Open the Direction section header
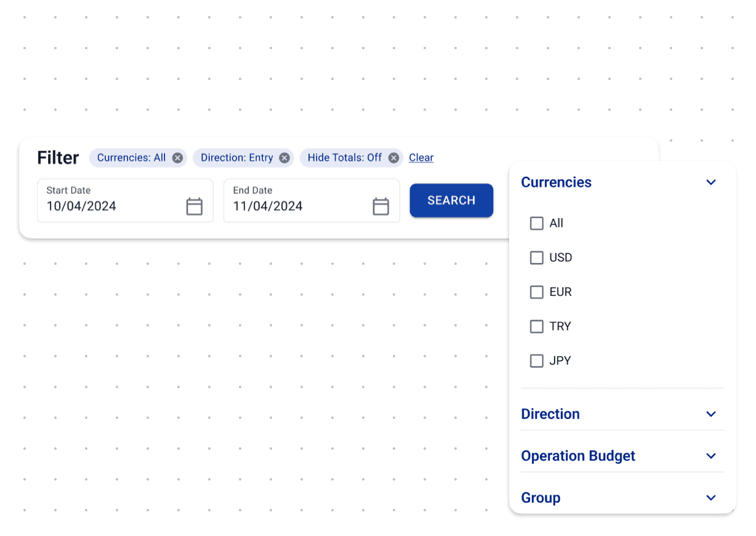The height and width of the screenshot is (536, 756). click(x=550, y=414)
